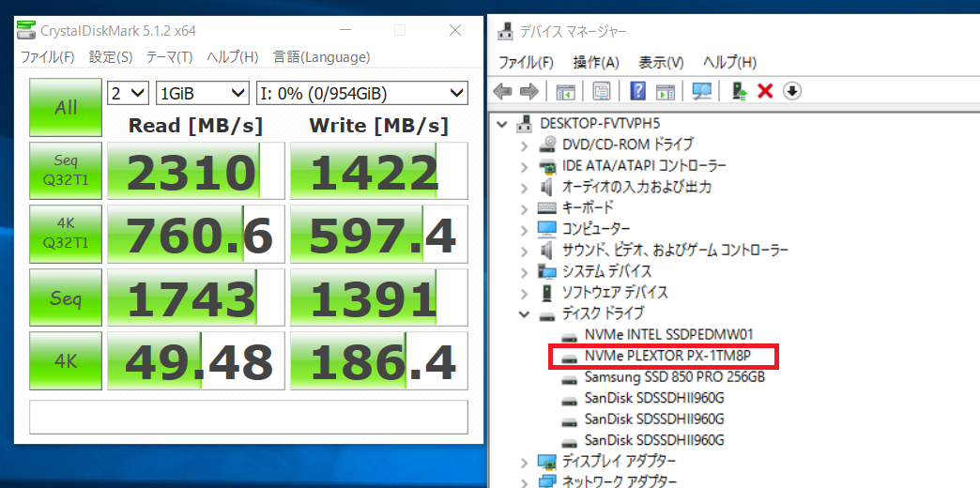The image size is (980, 488).
Task: Click the scan for hardware changes monitor icon
Action: [702, 92]
